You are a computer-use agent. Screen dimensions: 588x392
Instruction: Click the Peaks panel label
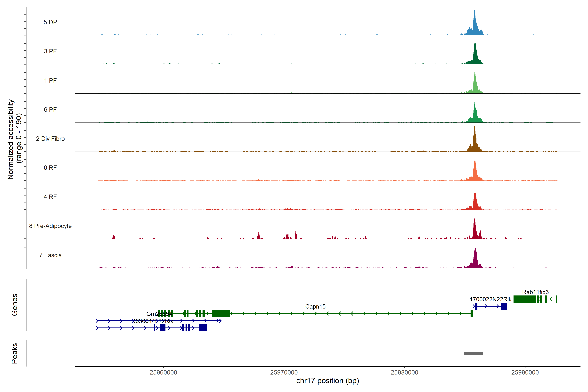[x=15, y=353]
